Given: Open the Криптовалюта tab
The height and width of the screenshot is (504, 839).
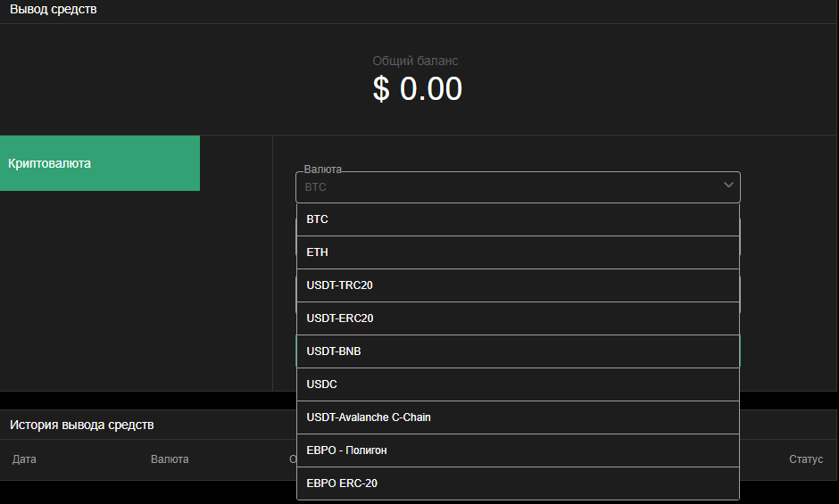Looking at the screenshot, I should (x=100, y=163).
